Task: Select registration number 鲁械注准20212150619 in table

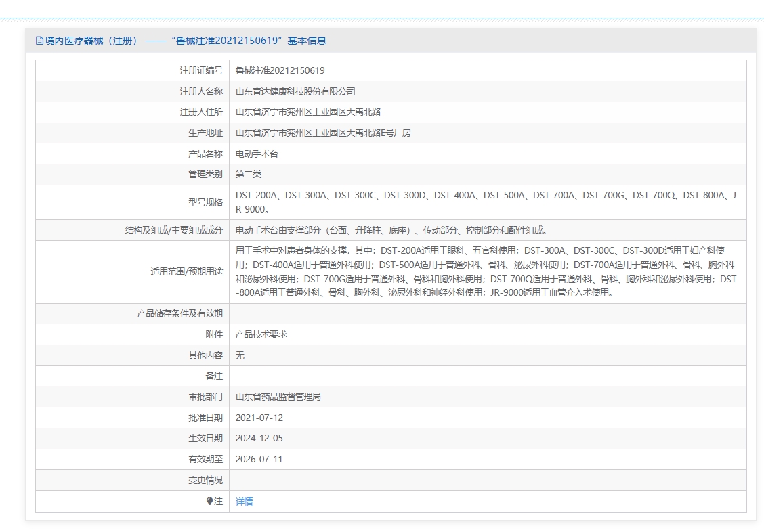Action: click(280, 70)
